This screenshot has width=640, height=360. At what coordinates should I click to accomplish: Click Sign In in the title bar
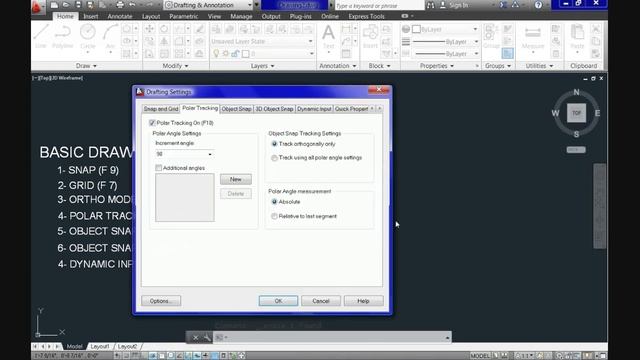pyautogui.click(x=459, y=5)
